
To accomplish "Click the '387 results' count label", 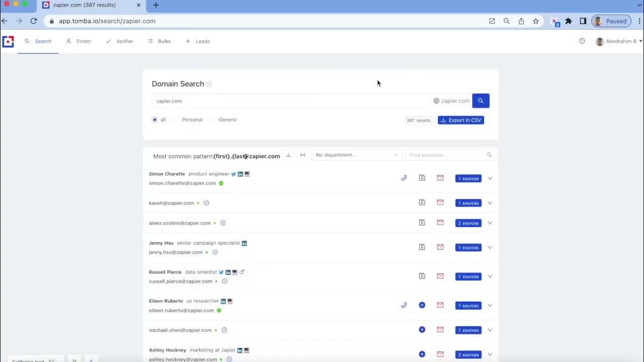I will coord(419,120).
